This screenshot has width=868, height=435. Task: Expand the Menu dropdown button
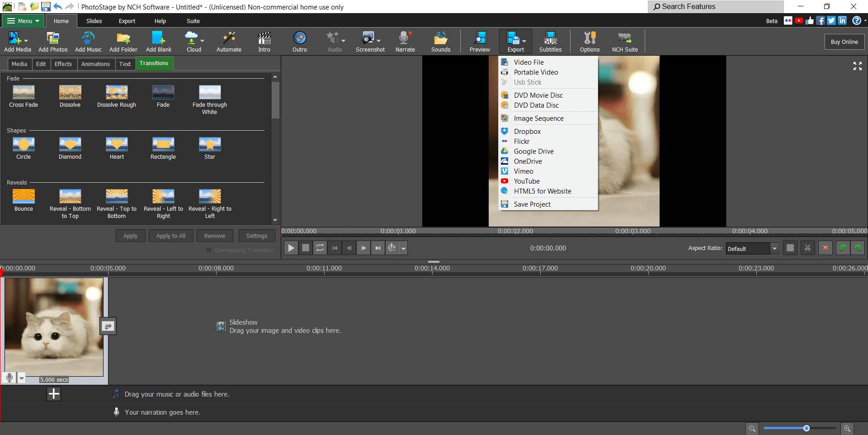(x=24, y=21)
